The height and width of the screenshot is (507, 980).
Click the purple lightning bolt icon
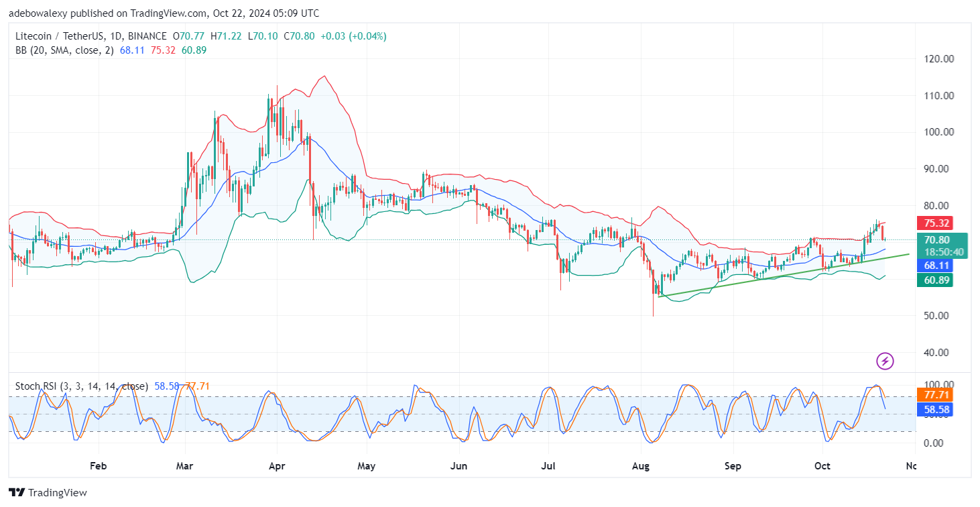(x=885, y=361)
